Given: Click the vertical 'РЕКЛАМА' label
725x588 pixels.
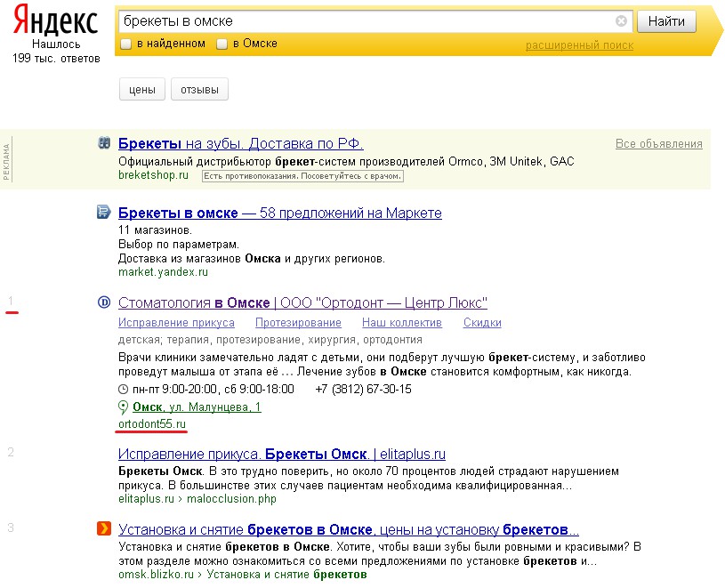Looking at the screenshot, I should (6, 162).
